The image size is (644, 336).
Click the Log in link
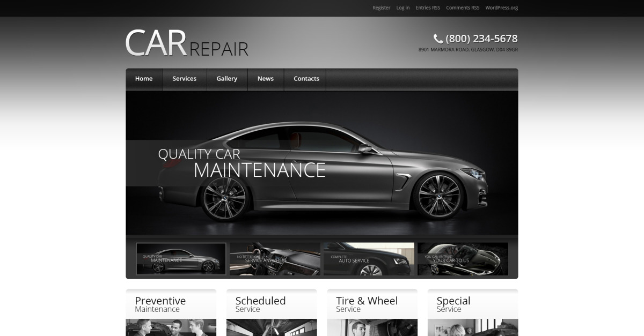pyautogui.click(x=402, y=8)
